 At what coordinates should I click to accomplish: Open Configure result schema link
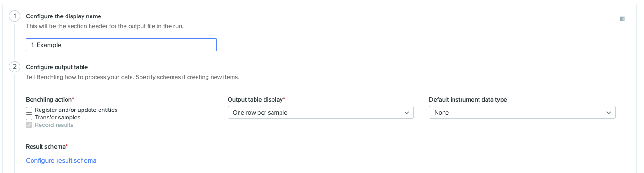(61, 161)
